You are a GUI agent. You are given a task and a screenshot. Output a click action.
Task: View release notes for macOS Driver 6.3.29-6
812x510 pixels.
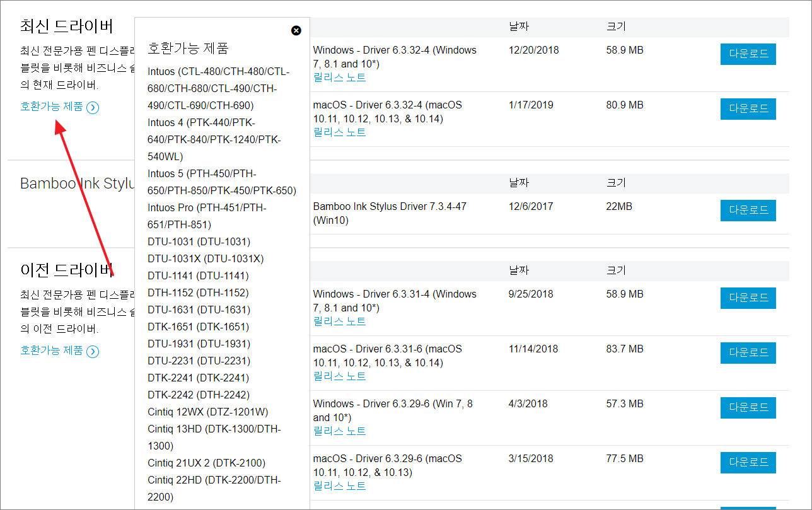pyautogui.click(x=339, y=486)
